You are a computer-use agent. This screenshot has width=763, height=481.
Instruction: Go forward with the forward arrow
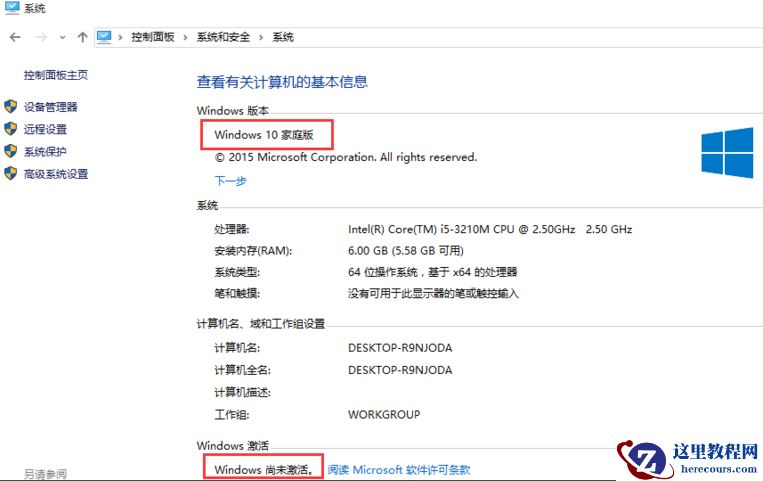41,37
